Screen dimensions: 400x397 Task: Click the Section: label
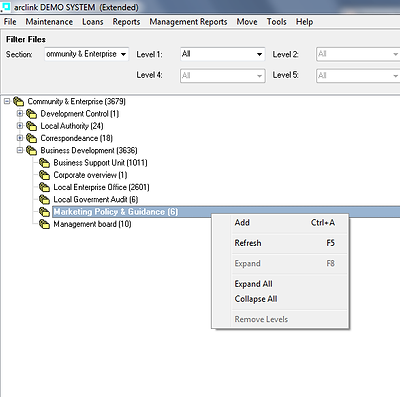click(x=19, y=54)
